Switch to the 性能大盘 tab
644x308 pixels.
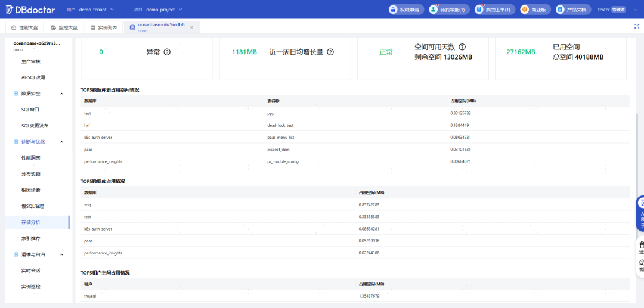[24, 27]
